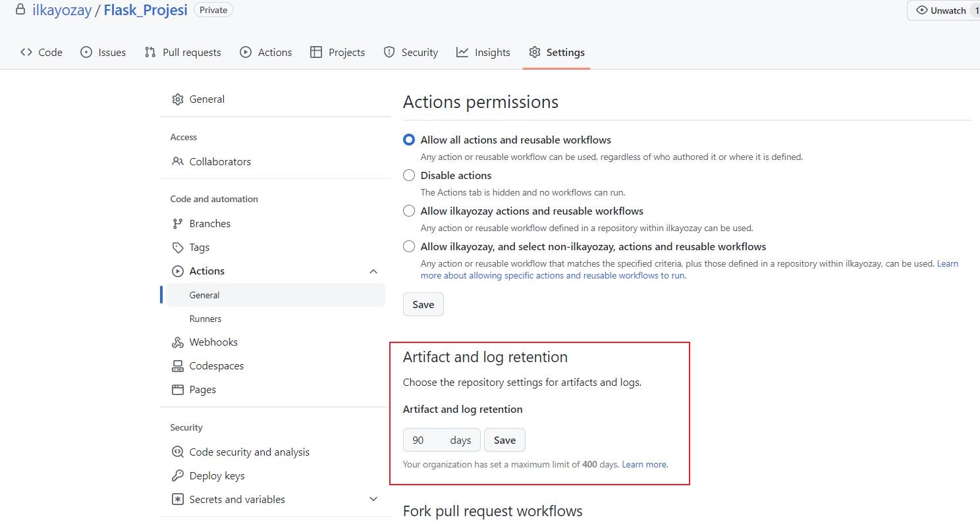Click the Pages icon in sidebar
Screen dimensions: 980x532
click(177, 390)
